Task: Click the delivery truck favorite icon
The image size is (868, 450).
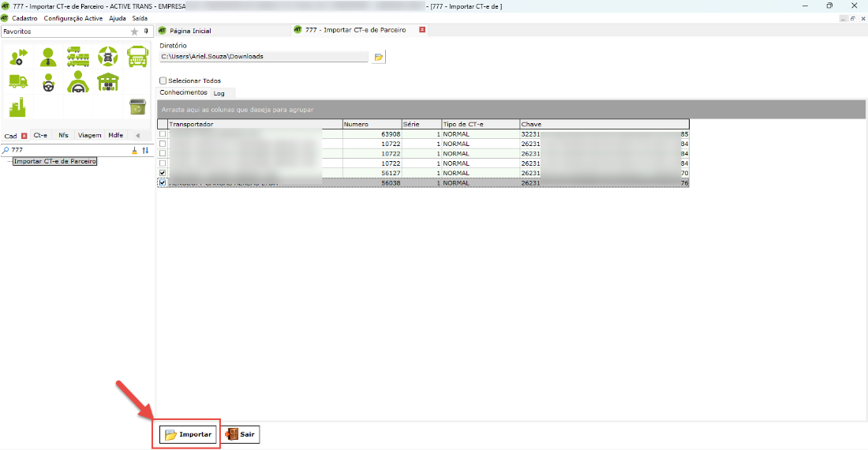Action: 18,82
